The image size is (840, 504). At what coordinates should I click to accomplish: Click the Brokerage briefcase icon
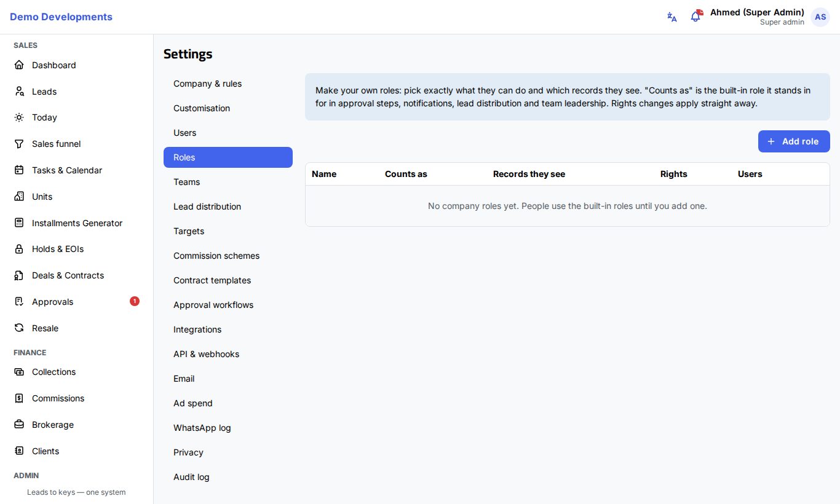[x=19, y=425]
